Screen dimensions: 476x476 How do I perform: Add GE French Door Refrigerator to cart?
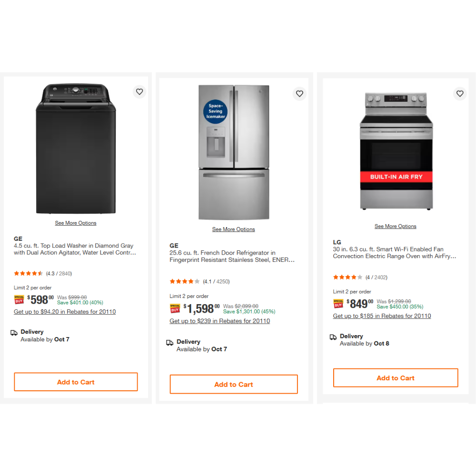click(234, 384)
